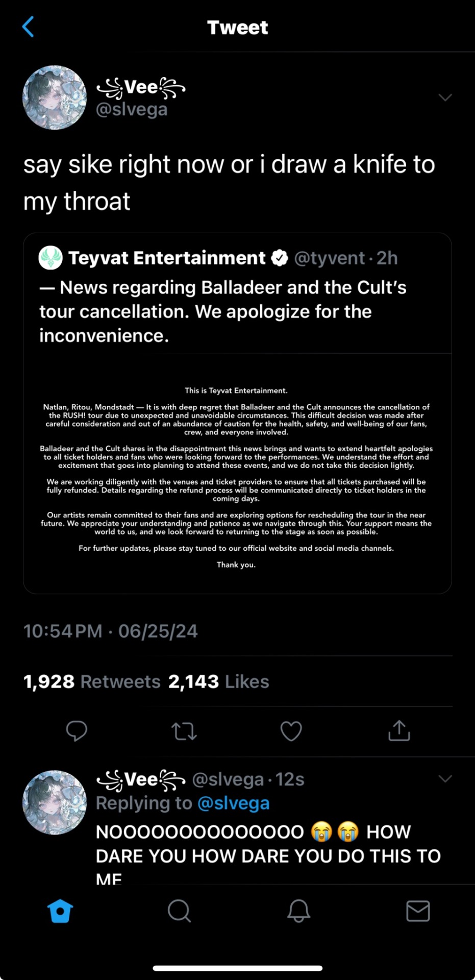Tap the @slvega mention in reply
Viewport: 475px width, 980px height.
point(233,803)
